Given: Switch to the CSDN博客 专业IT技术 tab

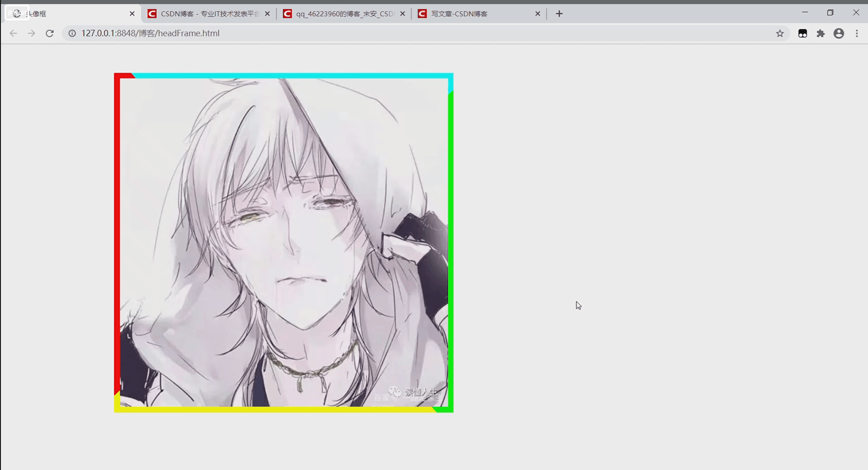Looking at the screenshot, I should 208,14.
